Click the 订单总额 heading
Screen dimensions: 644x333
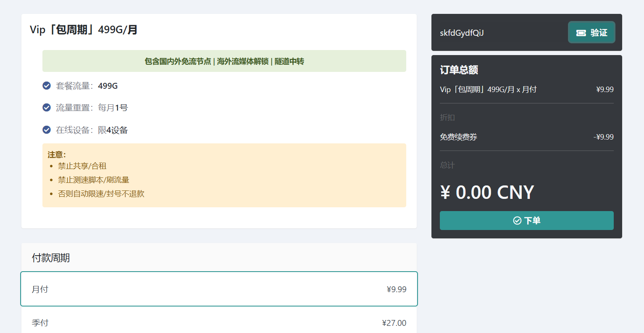click(459, 70)
